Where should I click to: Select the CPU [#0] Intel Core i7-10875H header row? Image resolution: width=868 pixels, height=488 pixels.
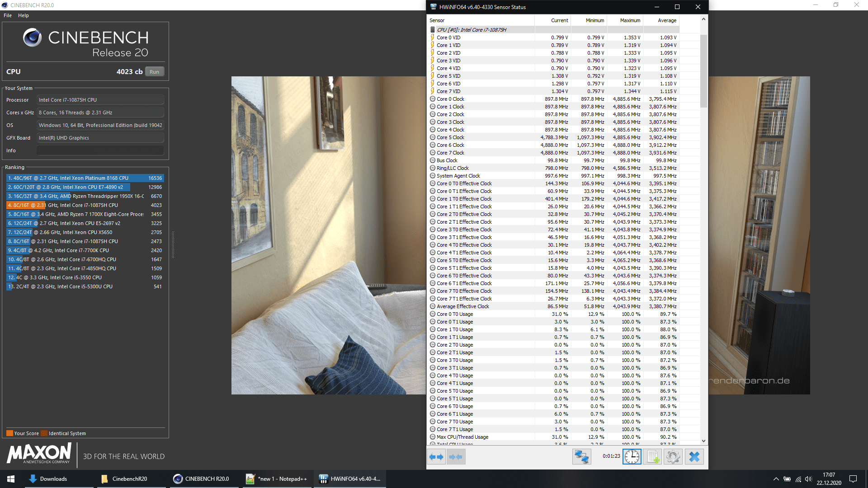click(x=553, y=30)
